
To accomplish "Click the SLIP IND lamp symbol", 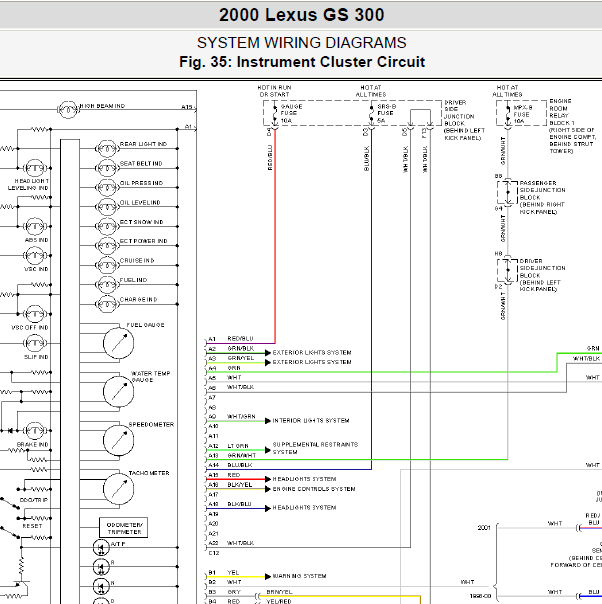I will [x=35, y=343].
